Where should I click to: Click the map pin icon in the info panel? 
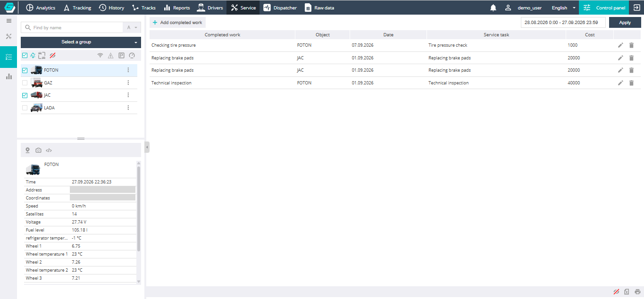click(x=27, y=150)
